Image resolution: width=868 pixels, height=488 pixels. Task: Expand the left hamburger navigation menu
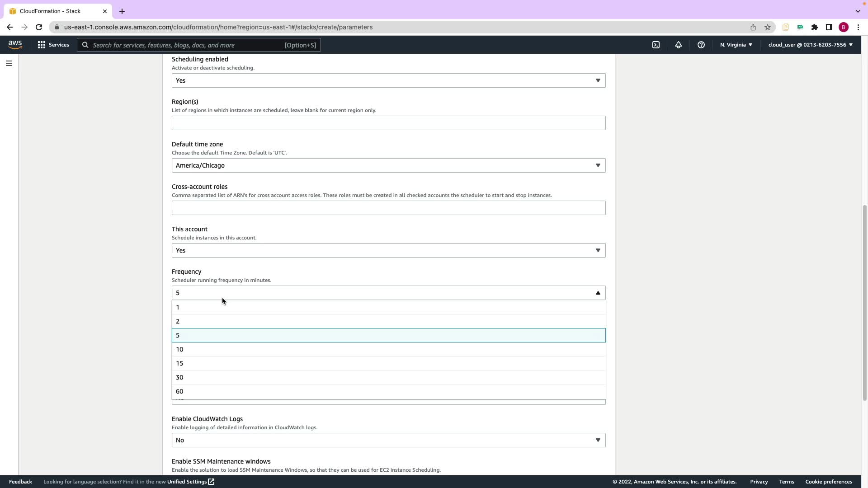click(9, 63)
